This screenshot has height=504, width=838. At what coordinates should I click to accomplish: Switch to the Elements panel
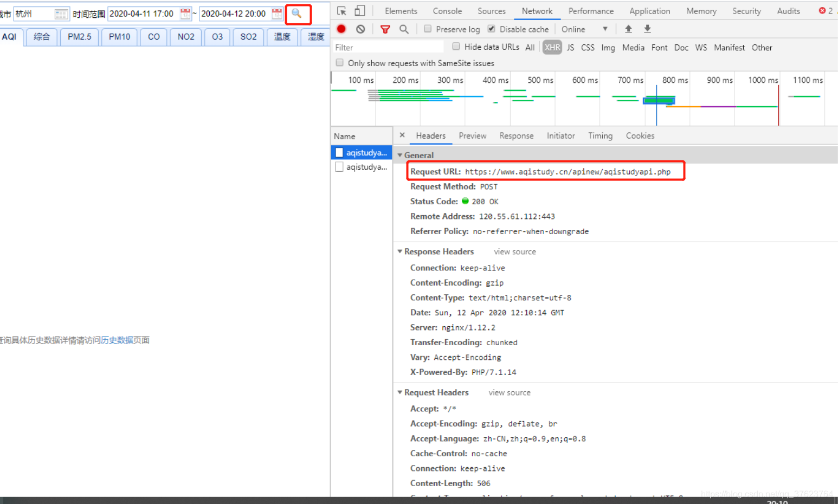[x=401, y=11]
